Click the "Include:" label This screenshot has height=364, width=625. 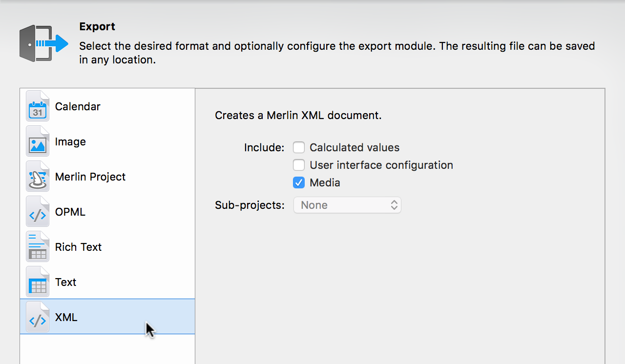[264, 147]
